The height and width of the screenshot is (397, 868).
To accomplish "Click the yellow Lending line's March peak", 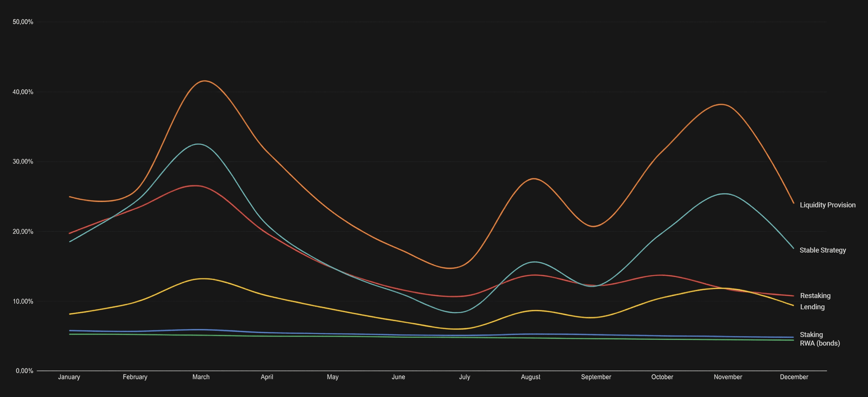I will 203,279.
